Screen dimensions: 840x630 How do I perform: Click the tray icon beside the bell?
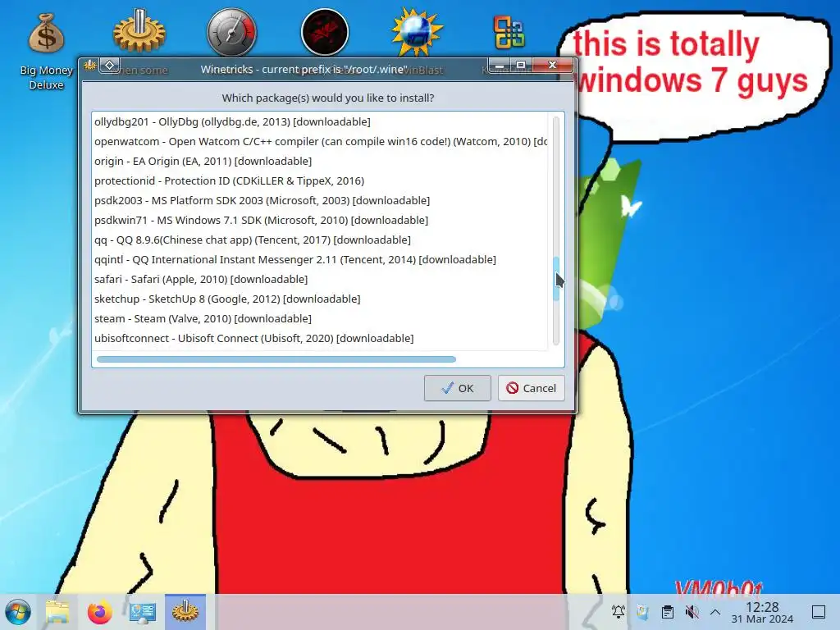pos(643,611)
